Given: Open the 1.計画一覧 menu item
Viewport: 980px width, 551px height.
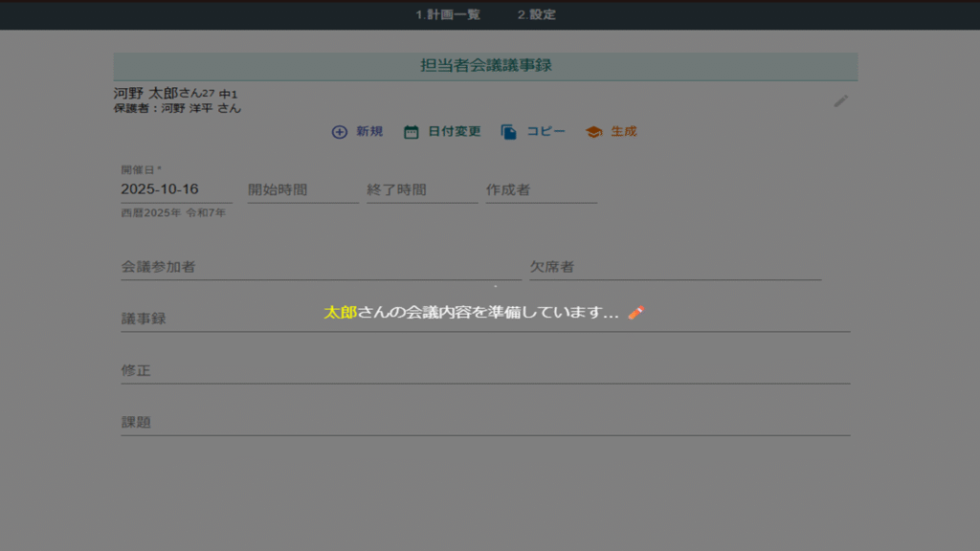Looking at the screenshot, I should (448, 14).
